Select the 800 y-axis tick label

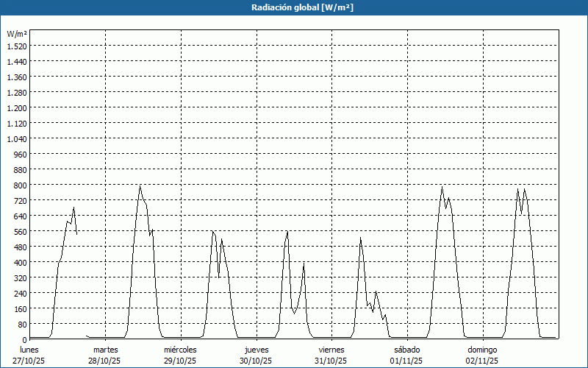20,185
